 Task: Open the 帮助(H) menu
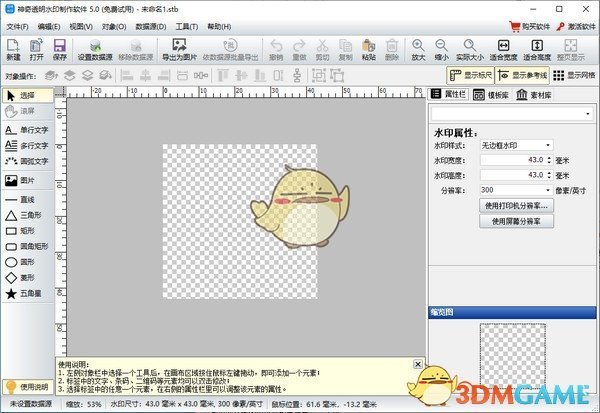pyautogui.click(x=219, y=27)
